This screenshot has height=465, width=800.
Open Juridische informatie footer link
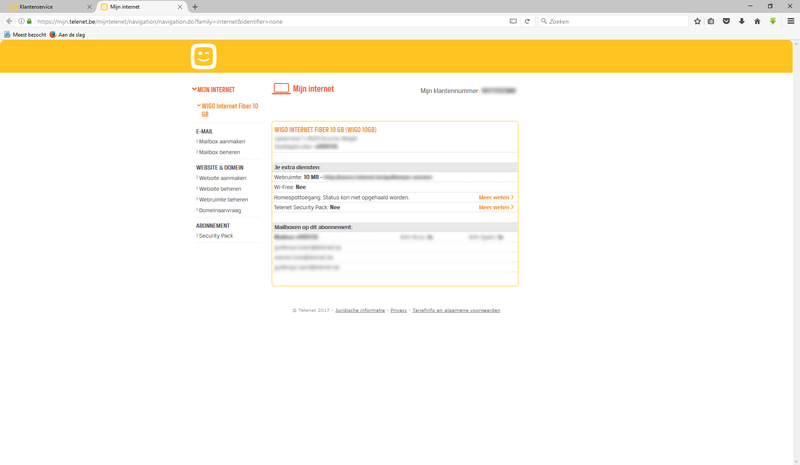pyautogui.click(x=360, y=310)
